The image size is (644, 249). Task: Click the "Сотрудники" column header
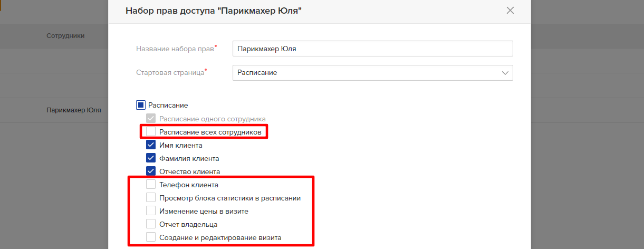click(65, 35)
